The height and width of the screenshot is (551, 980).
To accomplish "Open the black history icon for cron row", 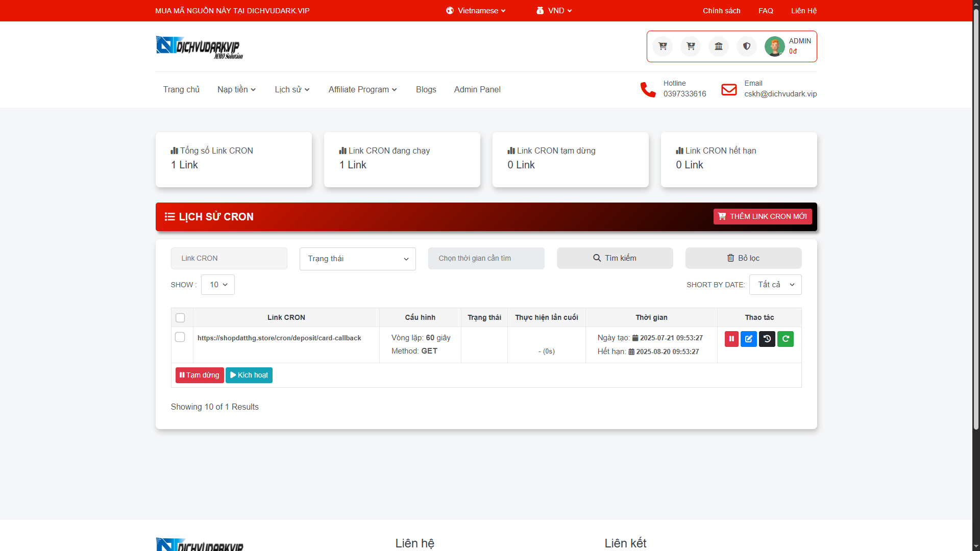I will (x=767, y=339).
